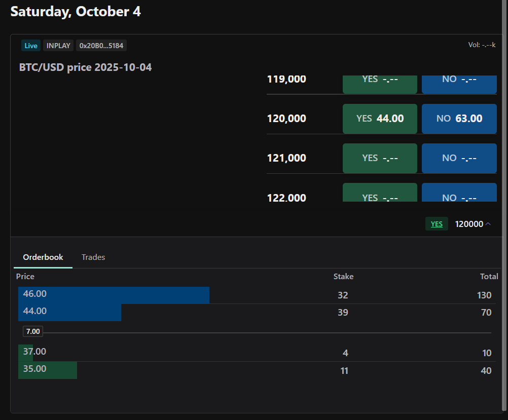The height and width of the screenshot is (420, 508).
Task: Click the 35.00 bid price level
Action: point(34,369)
